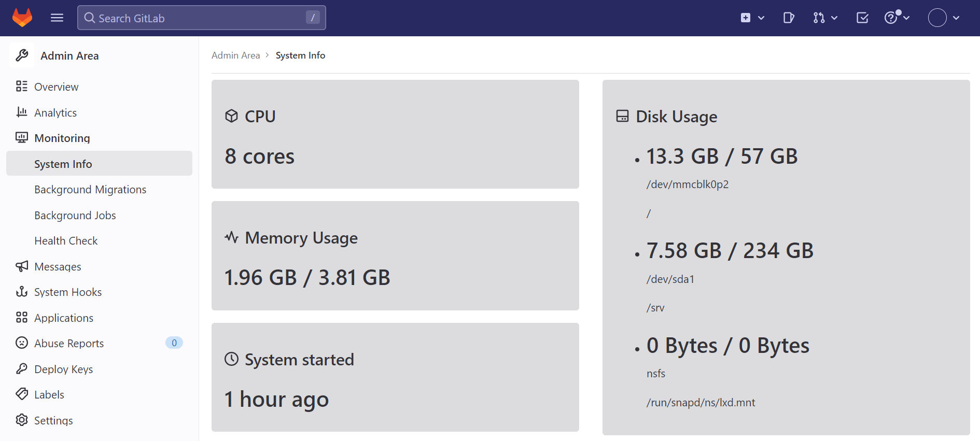The image size is (980, 441).
Task: Open Background Jobs page
Action: click(75, 215)
